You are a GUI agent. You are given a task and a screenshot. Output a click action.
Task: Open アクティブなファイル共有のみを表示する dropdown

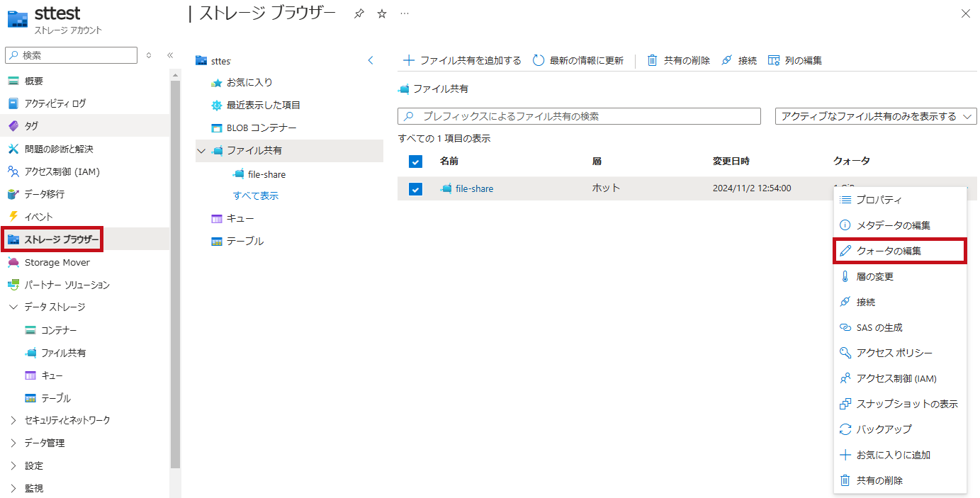pyautogui.click(x=877, y=116)
